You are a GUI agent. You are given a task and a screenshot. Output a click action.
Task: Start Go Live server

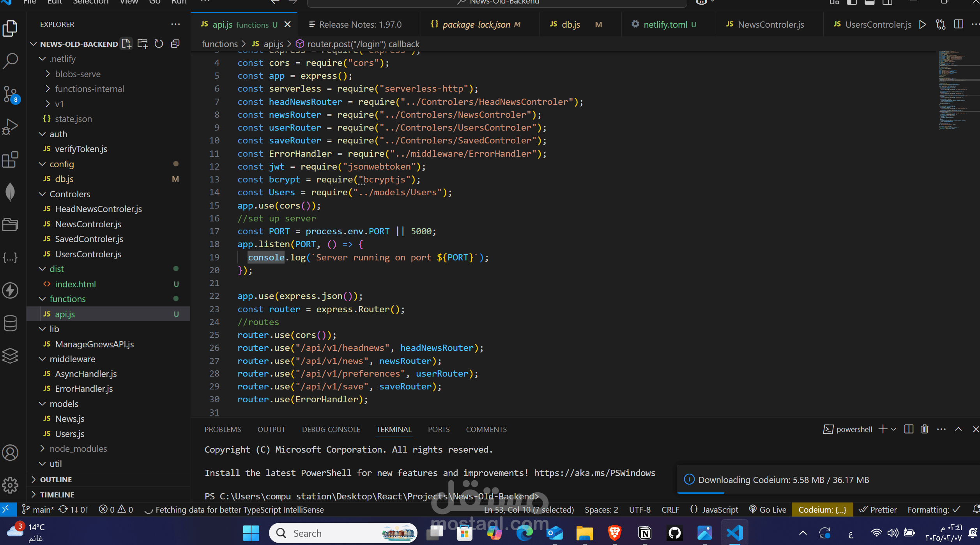(x=768, y=510)
